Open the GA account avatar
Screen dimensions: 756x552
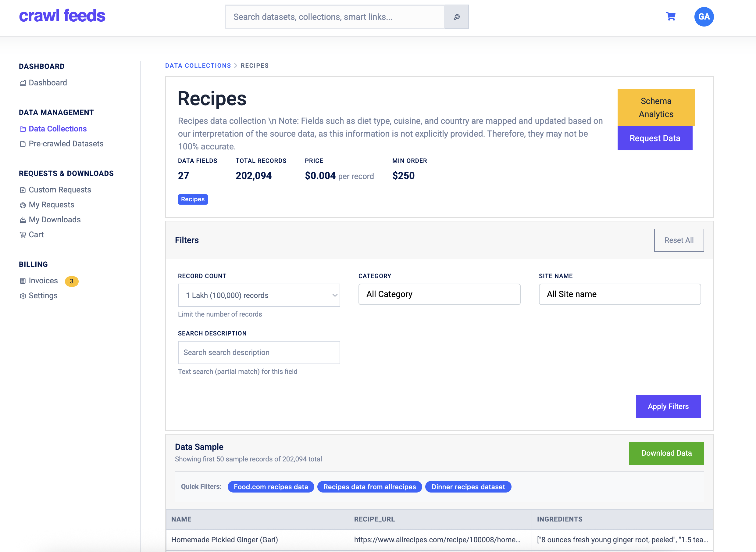(704, 17)
